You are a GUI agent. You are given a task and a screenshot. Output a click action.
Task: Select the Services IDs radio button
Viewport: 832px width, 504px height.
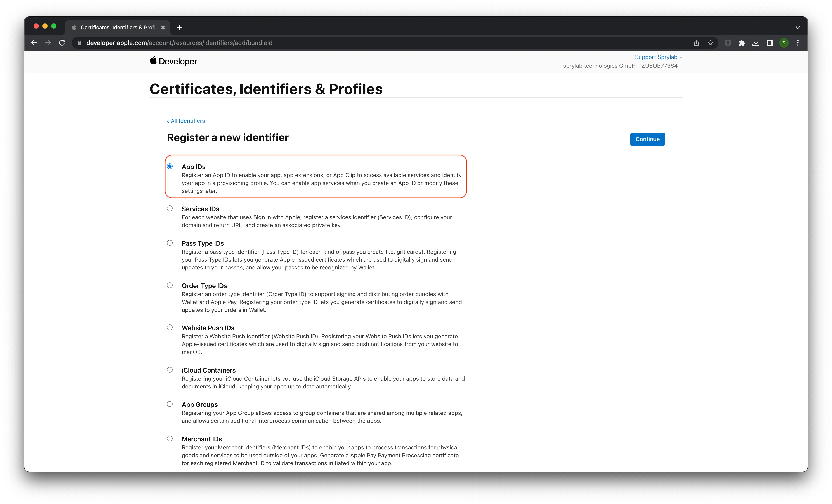[170, 208]
